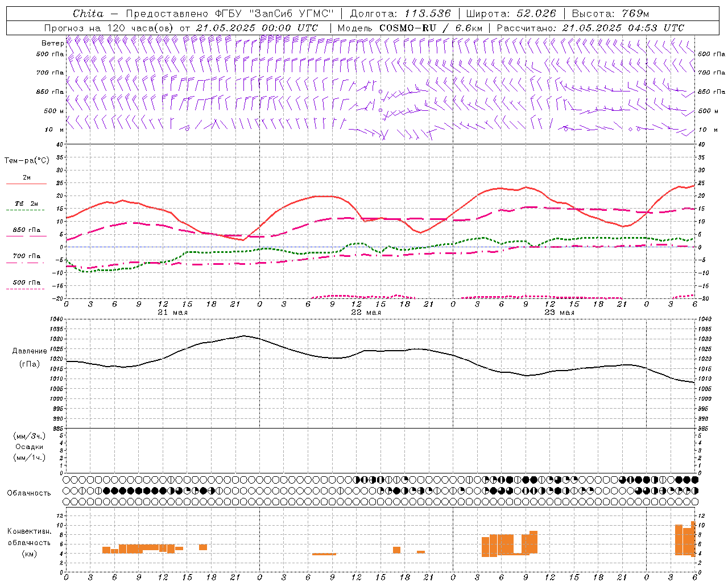Click the "21 мая" date label
Screen dimensions: 728x582
tap(172, 313)
